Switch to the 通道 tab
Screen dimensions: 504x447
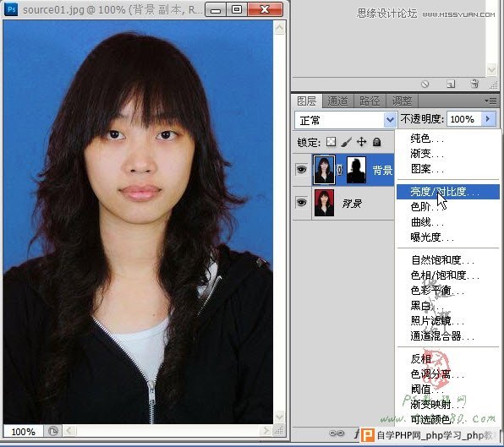pyautogui.click(x=337, y=101)
